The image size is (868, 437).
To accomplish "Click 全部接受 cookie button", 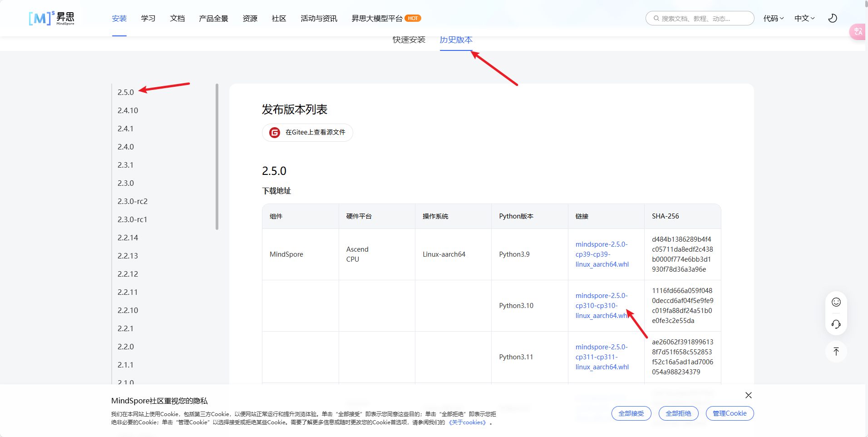I will [x=631, y=413].
